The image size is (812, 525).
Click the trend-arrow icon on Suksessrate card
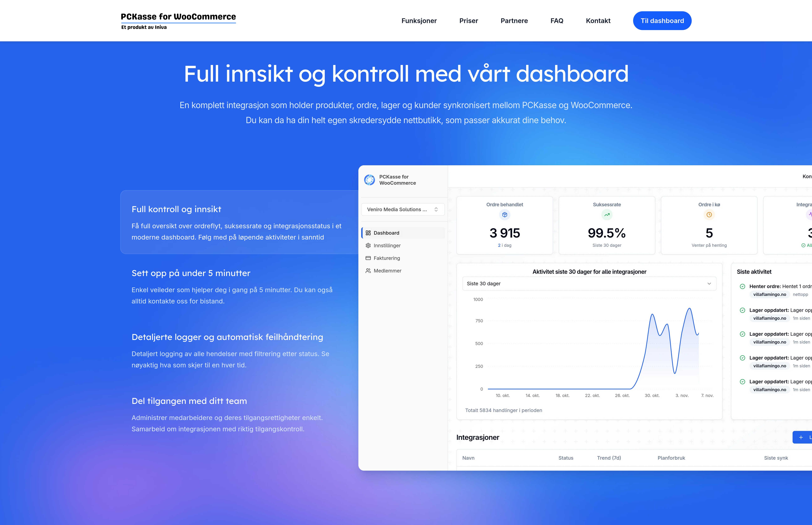click(x=607, y=215)
